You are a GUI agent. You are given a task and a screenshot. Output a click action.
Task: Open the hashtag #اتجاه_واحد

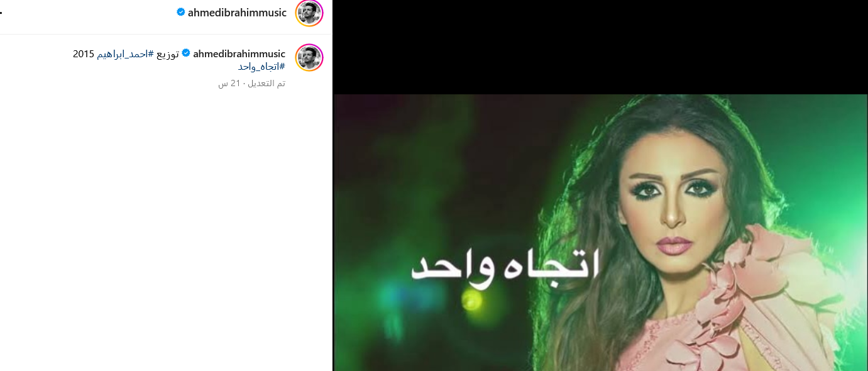[x=261, y=67]
